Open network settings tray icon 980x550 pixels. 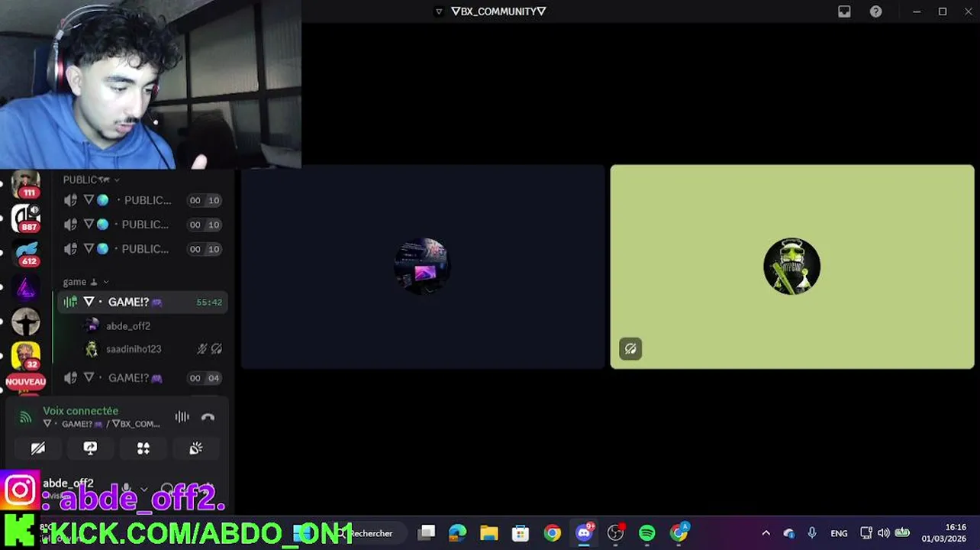(866, 533)
